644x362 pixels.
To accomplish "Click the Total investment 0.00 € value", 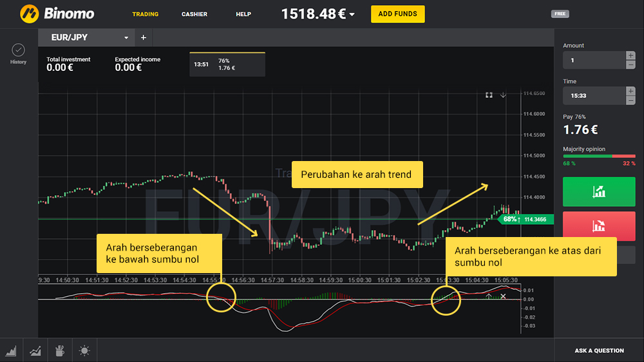I will tap(59, 68).
